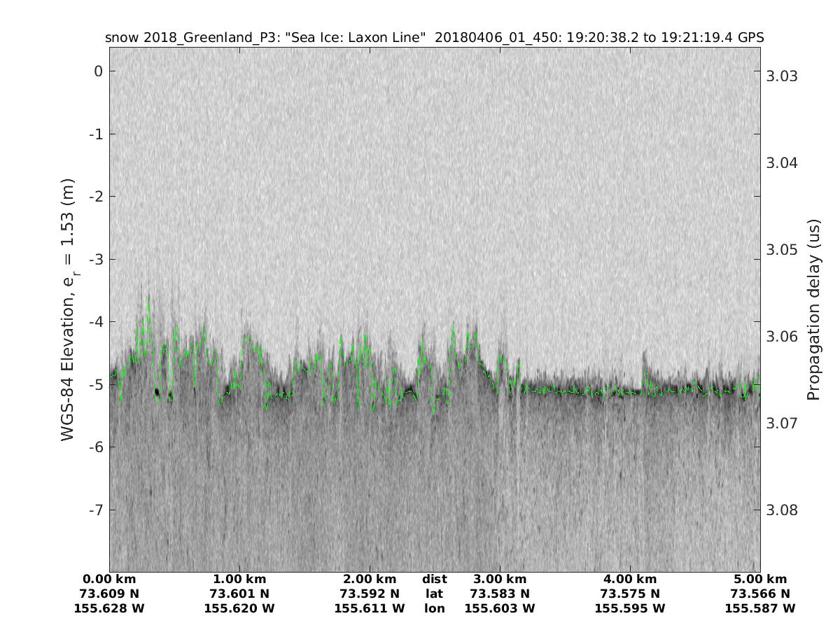Viewport: 840px width, 630px height.
Task: Select the -3 elevation tick label
Action: point(96,259)
